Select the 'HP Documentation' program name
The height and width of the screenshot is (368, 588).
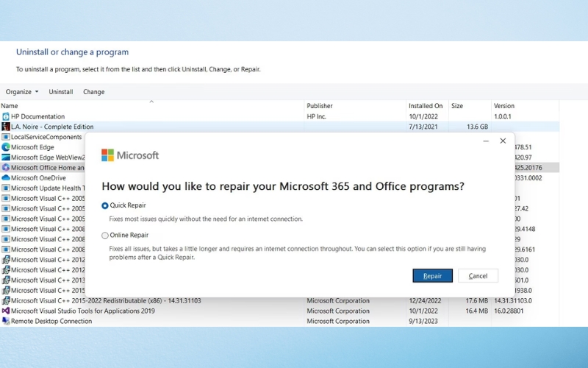pyautogui.click(x=38, y=116)
